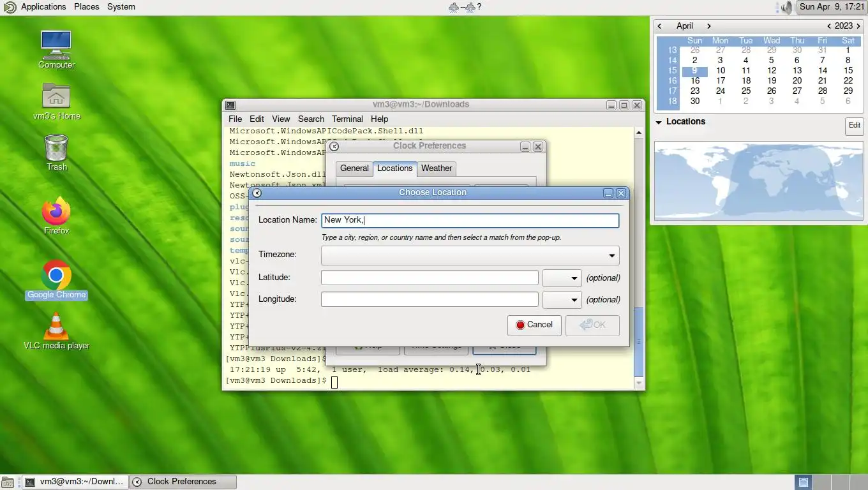Click the Location Name input field
Screen dimensions: 868x490
click(470, 220)
